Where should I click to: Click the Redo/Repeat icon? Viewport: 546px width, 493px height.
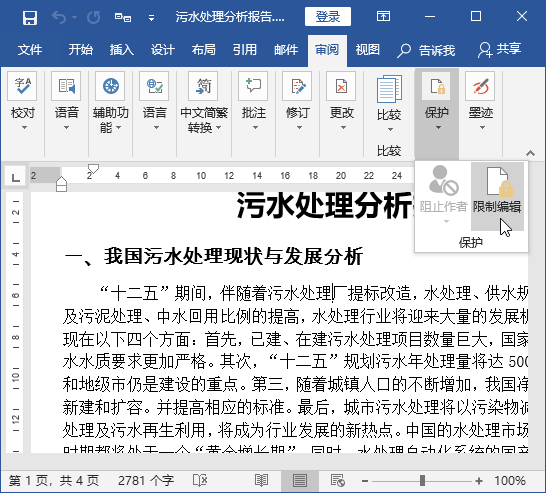tap(93, 17)
